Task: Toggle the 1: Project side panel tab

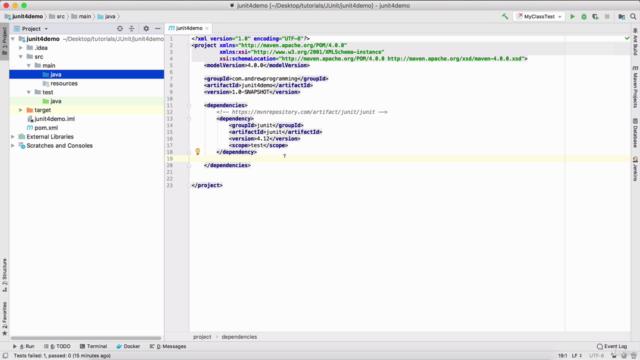Action: pos(4,42)
